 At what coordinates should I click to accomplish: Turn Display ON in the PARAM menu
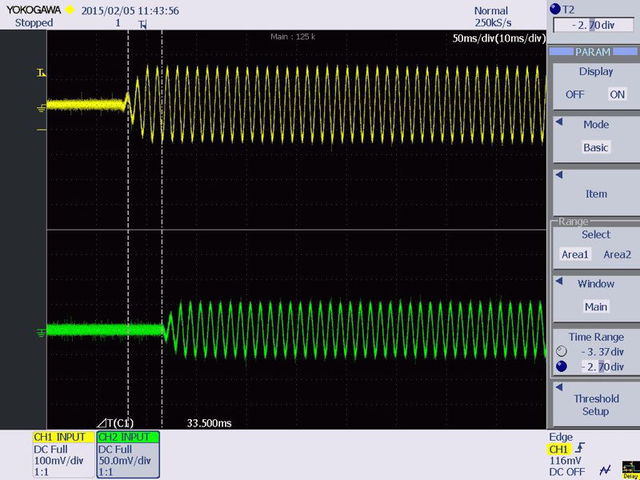(617, 94)
